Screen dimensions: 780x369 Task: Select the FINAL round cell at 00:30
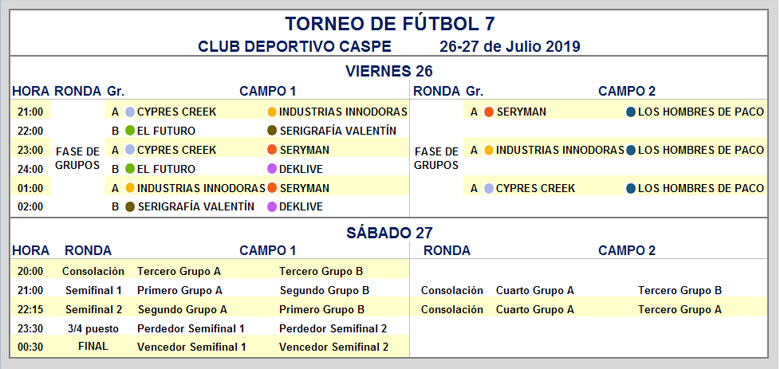point(93,346)
